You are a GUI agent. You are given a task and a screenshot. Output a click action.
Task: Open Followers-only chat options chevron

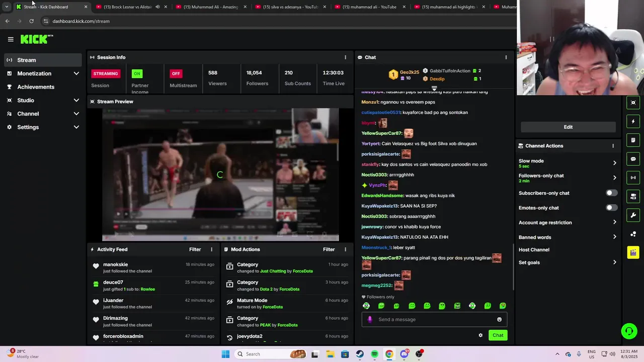[x=614, y=177]
